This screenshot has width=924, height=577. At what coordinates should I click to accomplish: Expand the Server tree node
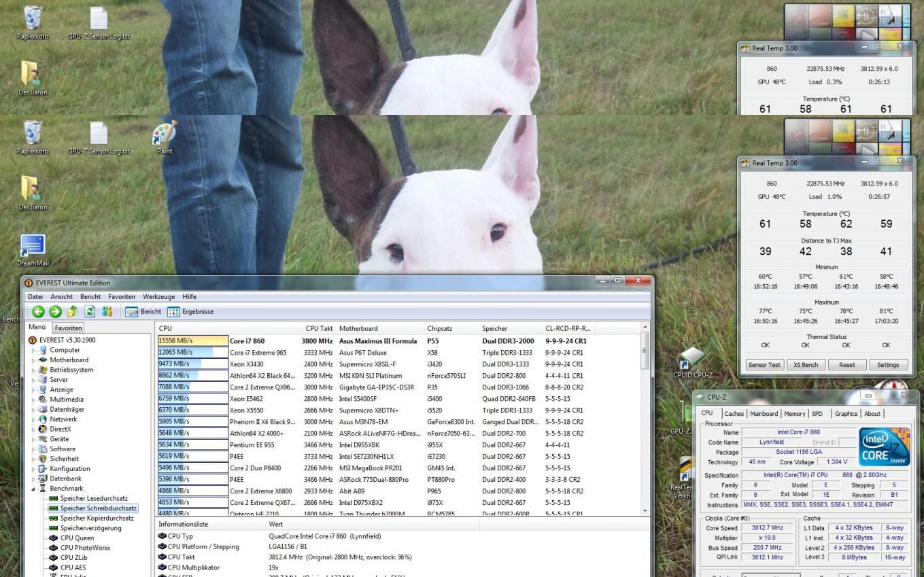34,380
